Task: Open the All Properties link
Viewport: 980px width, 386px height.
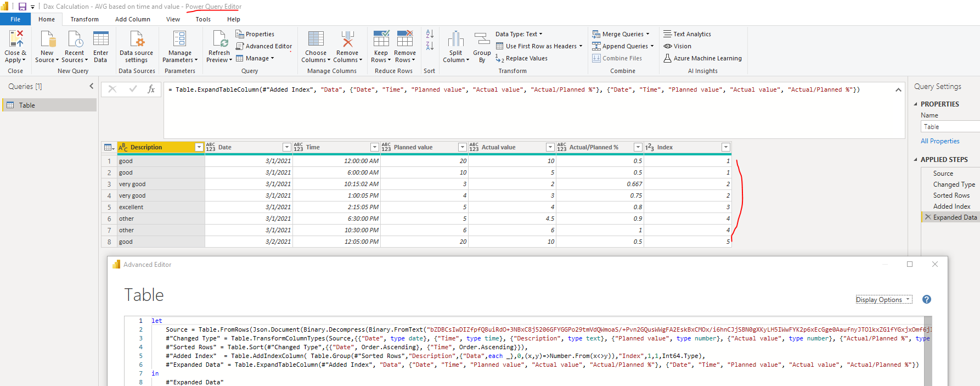Action: [940, 141]
